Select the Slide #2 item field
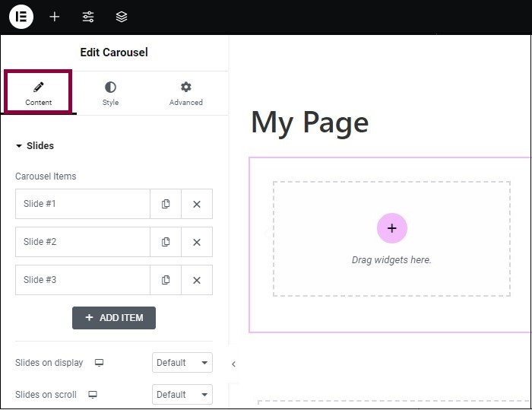This screenshot has height=410, width=532. tap(83, 242)
